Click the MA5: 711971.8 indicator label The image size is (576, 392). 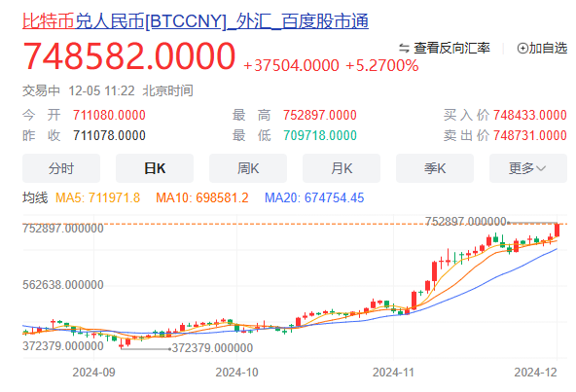[x=97, y=198]
